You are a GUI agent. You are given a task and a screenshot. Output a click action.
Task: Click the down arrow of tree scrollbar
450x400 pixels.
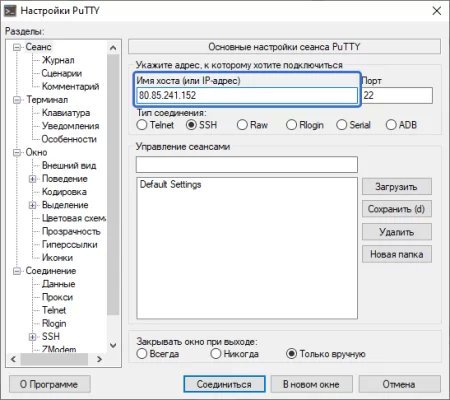[x=113, y=345]
